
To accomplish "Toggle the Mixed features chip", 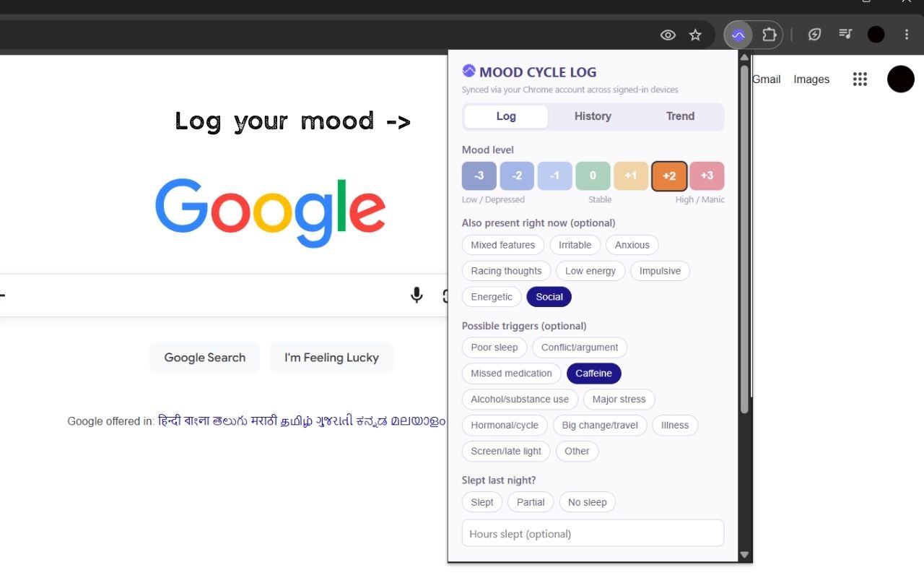I will 503,245.
